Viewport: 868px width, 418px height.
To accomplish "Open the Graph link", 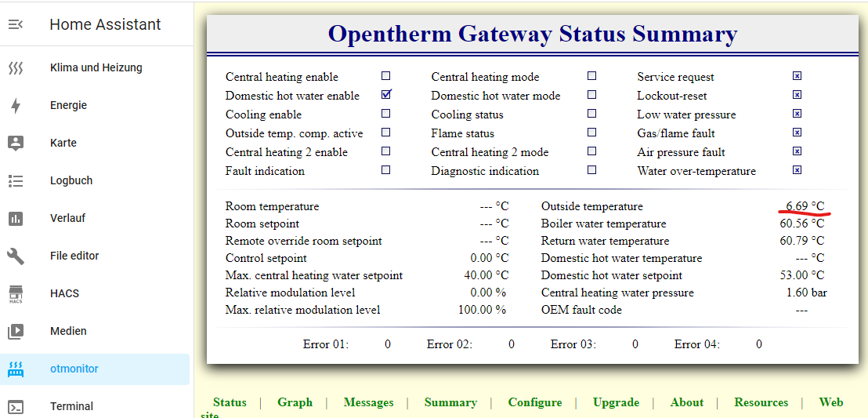I will click(295, 402).
